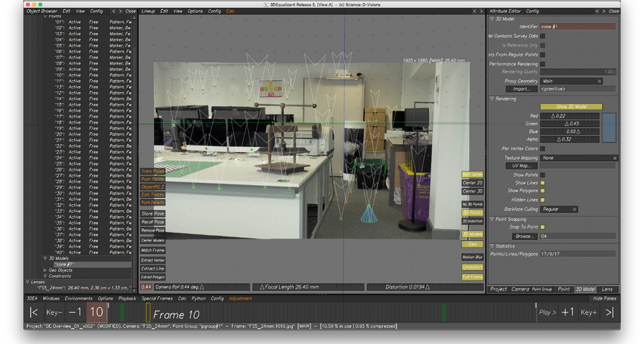Select Center 2D display option
644x344 pixels.
click(x=473, y=183)
